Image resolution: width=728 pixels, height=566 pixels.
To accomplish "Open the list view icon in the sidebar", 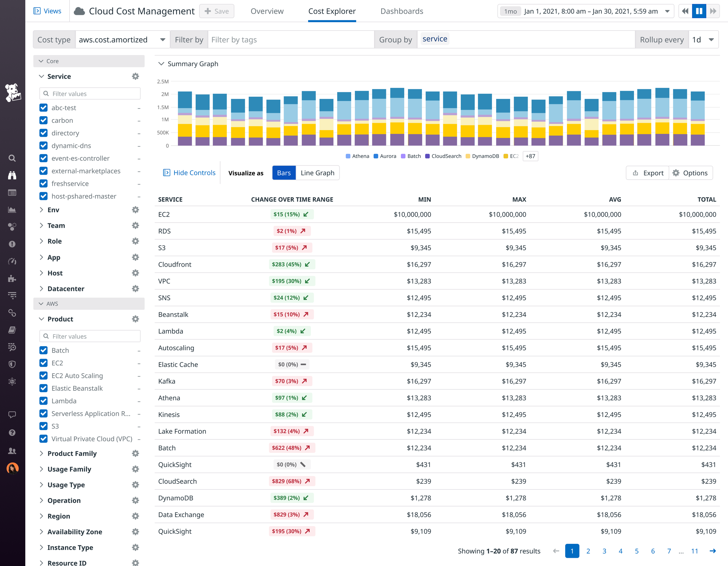I will tap(12, 193).
